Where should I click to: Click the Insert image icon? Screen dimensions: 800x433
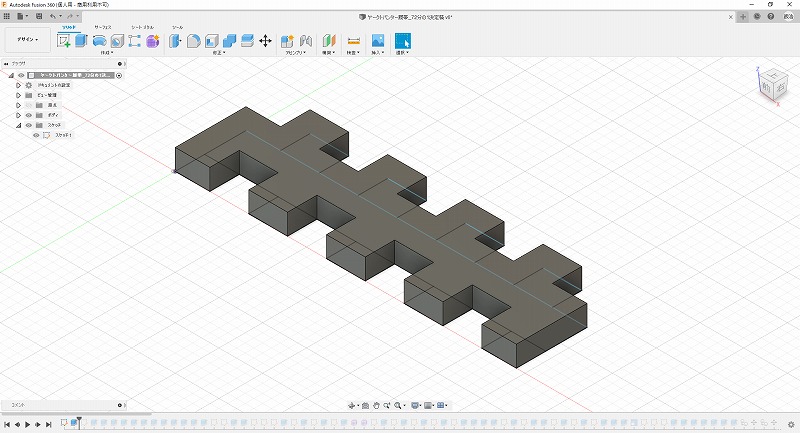coord(378,41)
